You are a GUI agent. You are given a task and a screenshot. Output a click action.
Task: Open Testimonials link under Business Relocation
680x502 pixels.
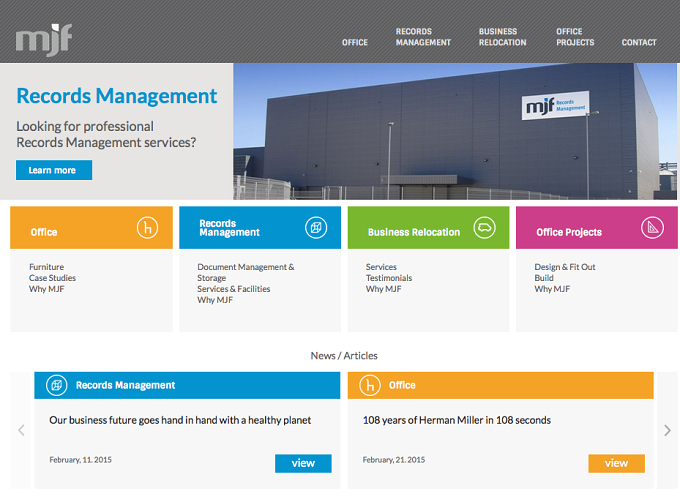click(389, 278)
